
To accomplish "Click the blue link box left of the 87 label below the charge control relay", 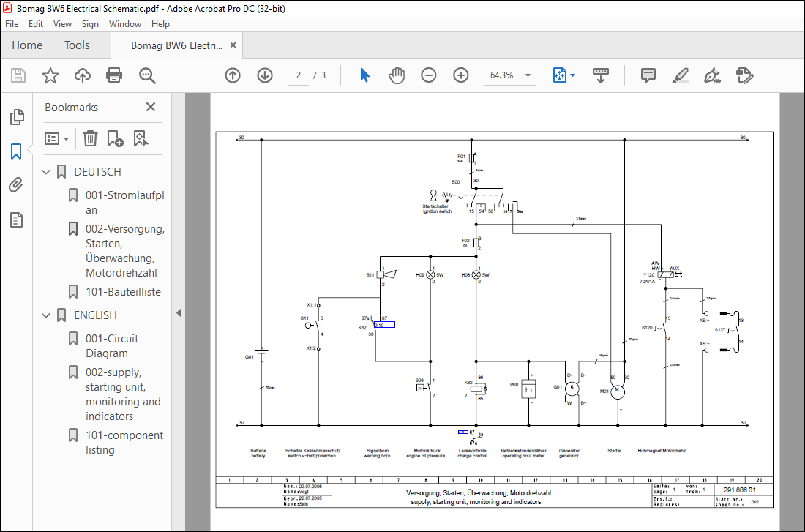I will 463,432.
